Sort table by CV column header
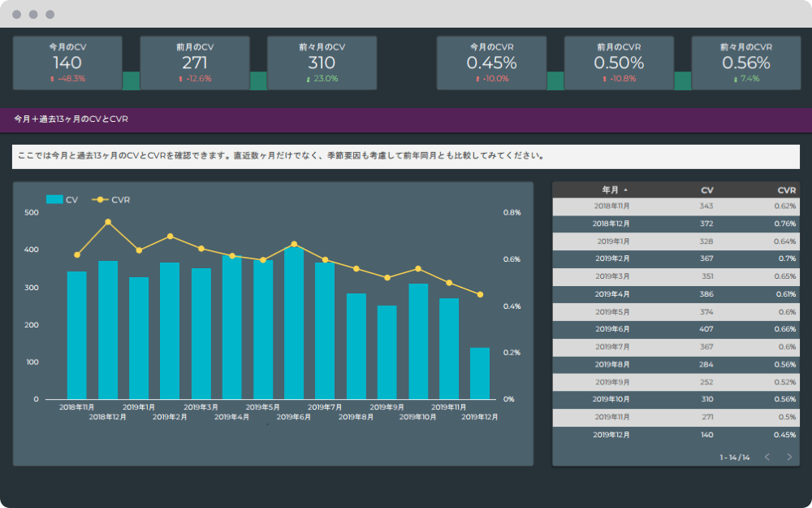The image size is (812, 508). [706, 190]
